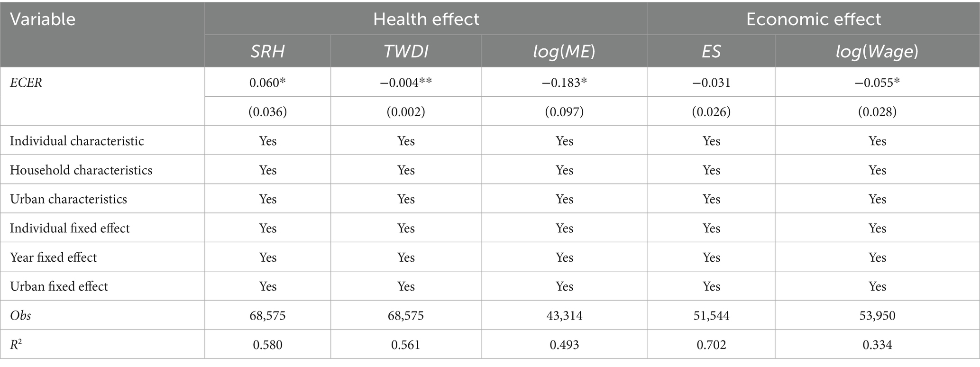This screenshot has width=980, height=367.
Task: Click the (0.097) standard error value
Action: click(564, 112)
